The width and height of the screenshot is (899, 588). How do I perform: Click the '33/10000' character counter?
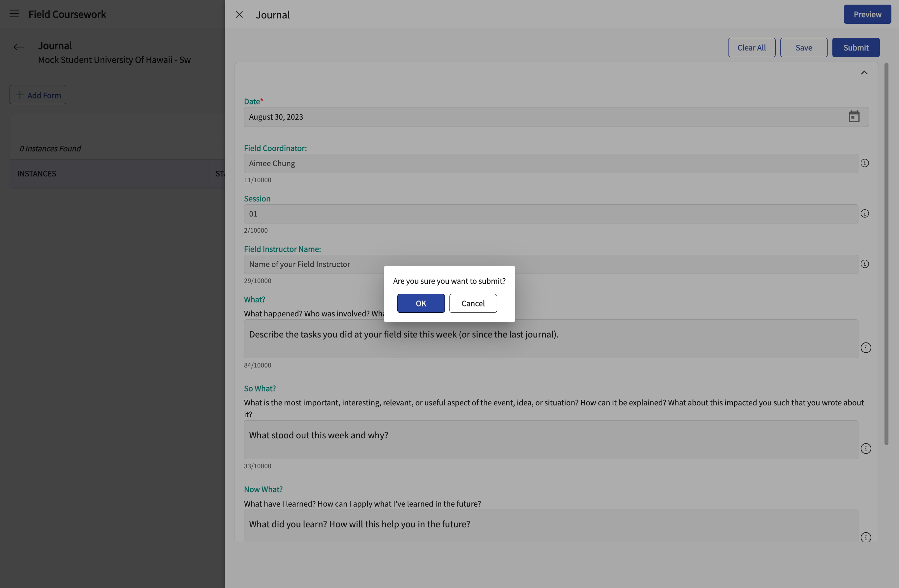pos(258,466)
